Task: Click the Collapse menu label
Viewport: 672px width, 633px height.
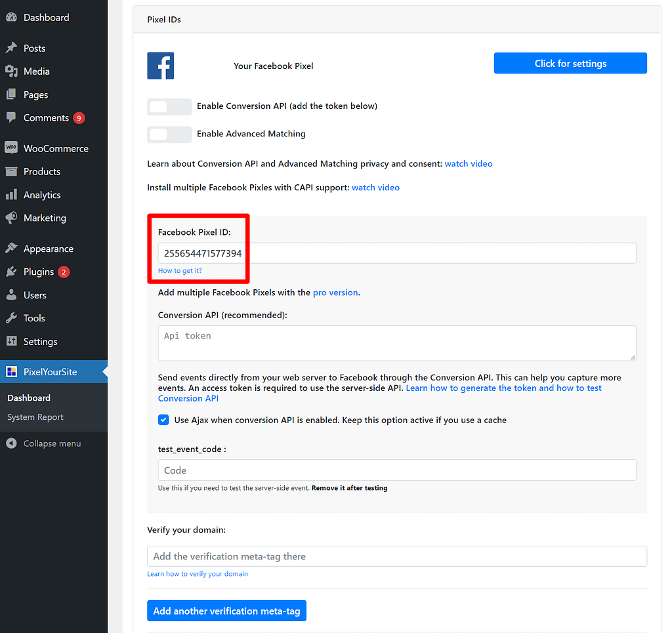Action: coord(52,443)
